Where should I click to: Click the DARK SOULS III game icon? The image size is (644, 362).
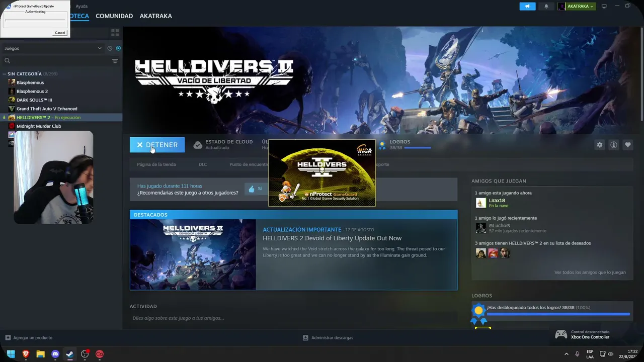click(x=12, y=100)
